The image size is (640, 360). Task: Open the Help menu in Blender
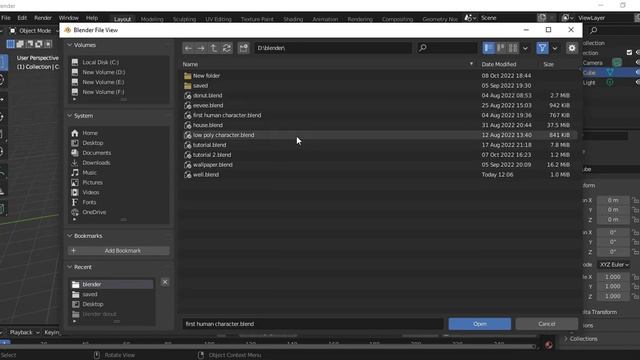[x=92, y=18]
